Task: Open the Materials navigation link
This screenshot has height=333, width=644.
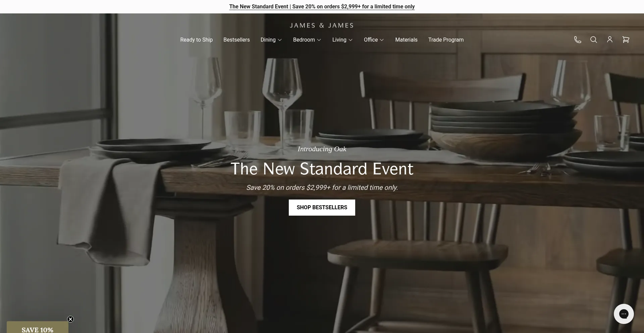Action: (x=406, y=40)
